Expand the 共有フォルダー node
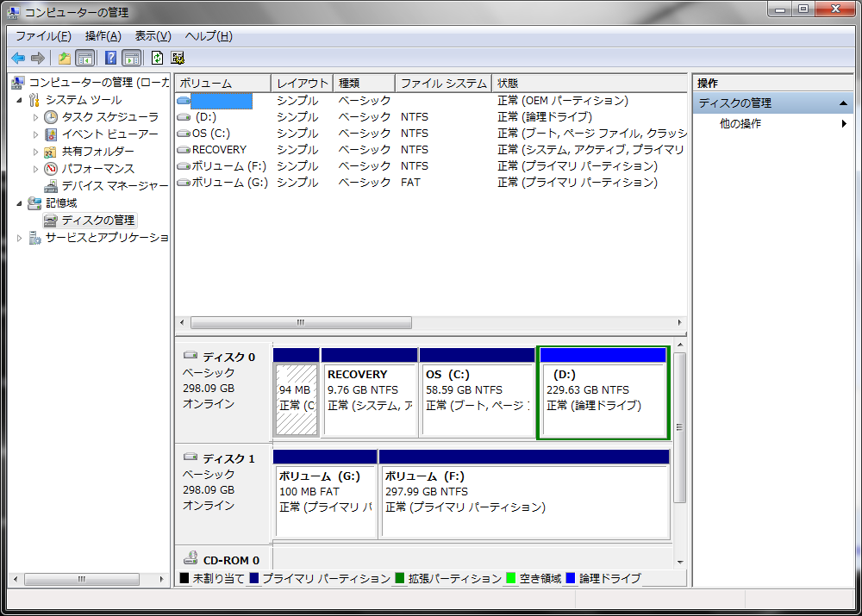Viewport: 862px width, 616px height. [35, 152]
